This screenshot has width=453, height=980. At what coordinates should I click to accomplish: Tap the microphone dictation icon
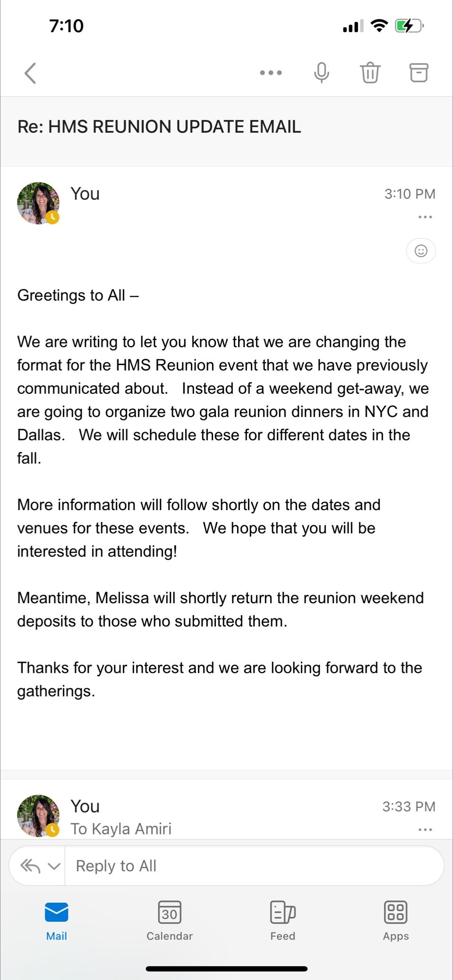click(322, 73)
